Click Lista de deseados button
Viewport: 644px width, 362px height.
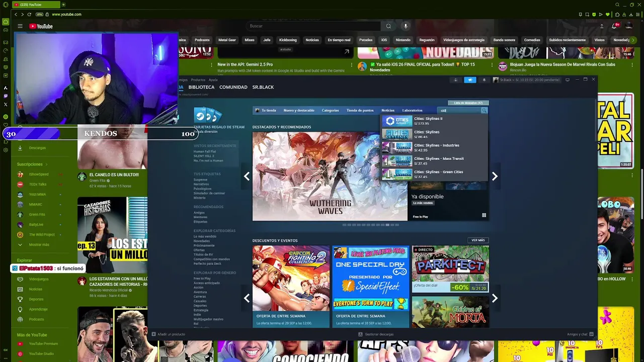468,103
